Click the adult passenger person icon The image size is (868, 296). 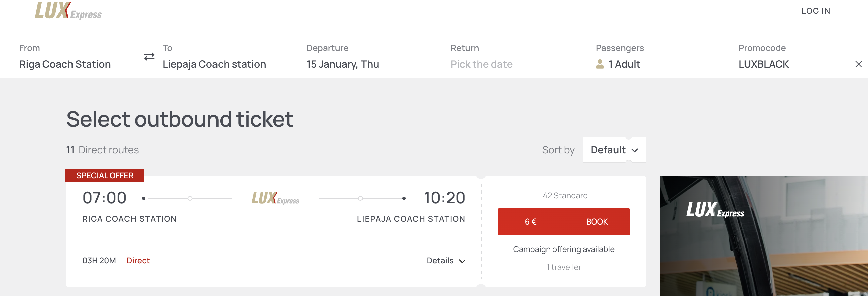[600, 64]
